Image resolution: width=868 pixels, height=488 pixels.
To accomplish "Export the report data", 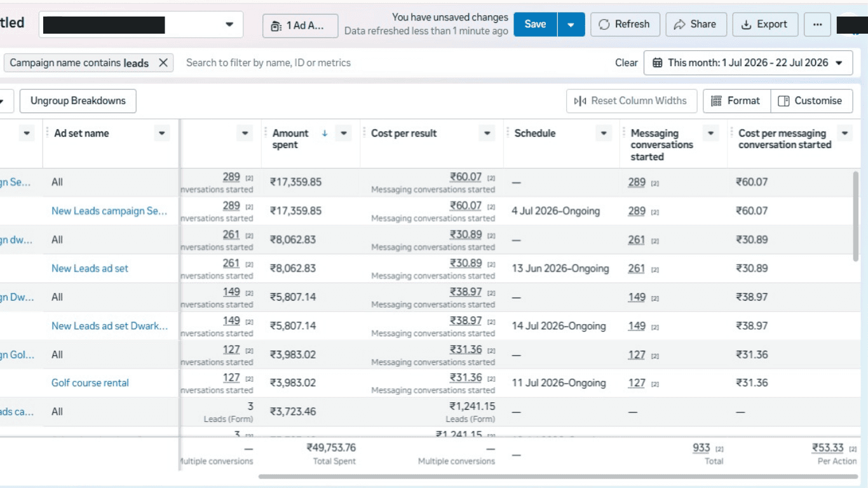I will (x=764, y=24).
